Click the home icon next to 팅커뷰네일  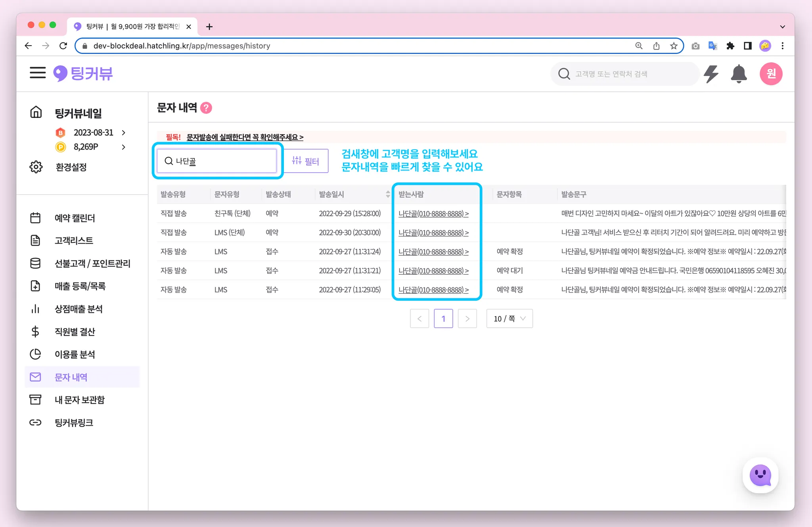[36, 113]
